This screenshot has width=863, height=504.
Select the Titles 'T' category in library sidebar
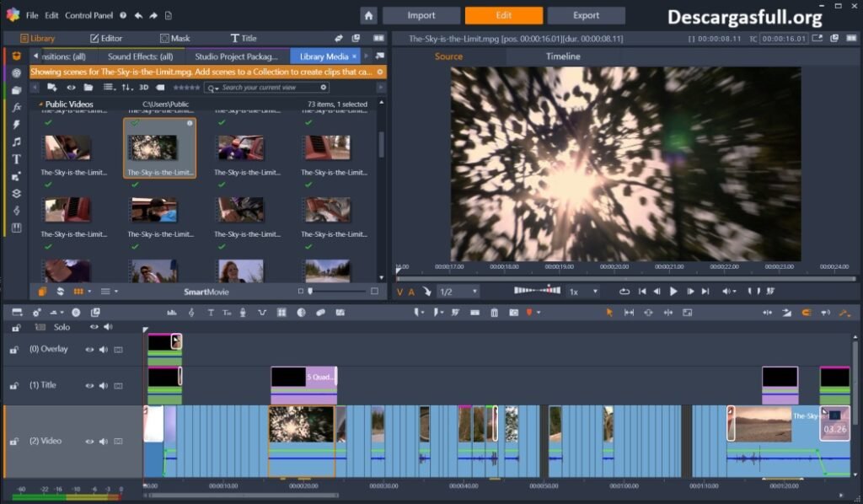[16, 159]
